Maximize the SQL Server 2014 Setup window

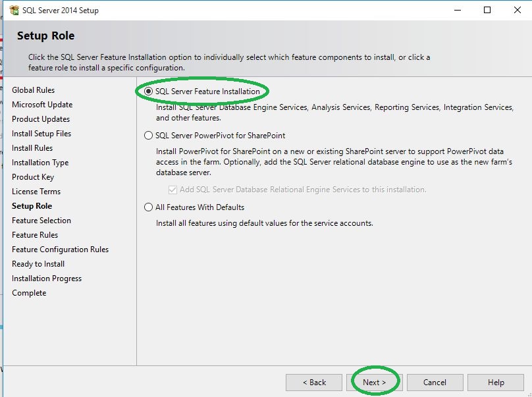[x=487, y=10]
